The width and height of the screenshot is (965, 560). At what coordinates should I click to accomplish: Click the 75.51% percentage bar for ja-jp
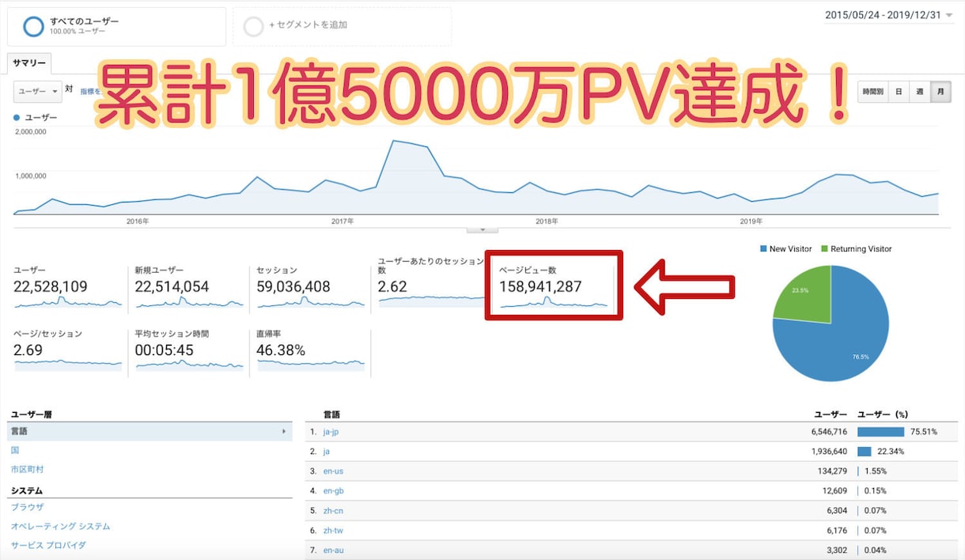[x=880, y=432]
